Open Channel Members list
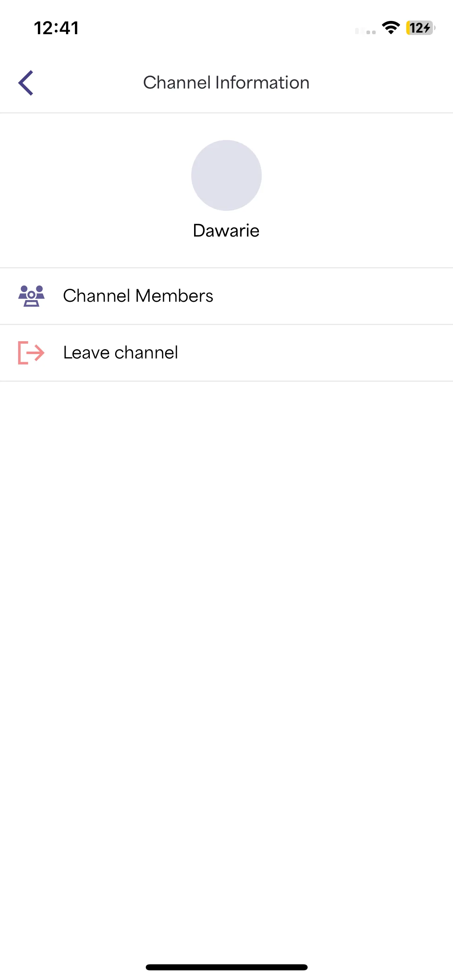The width and height of the screenshot is (453, 980). [x=226, y=296]
